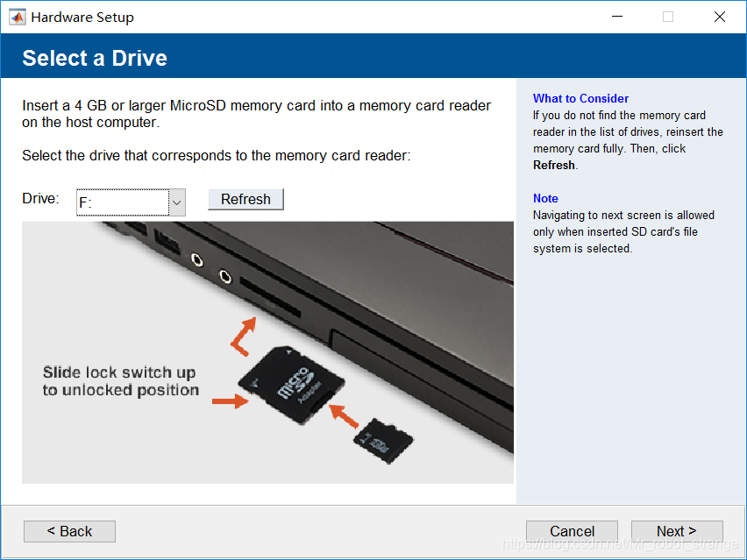Click the "Slide lock switch up" caption
This screenshot has height=560, width=747.
pyautogui.click(x=119, y=372)
